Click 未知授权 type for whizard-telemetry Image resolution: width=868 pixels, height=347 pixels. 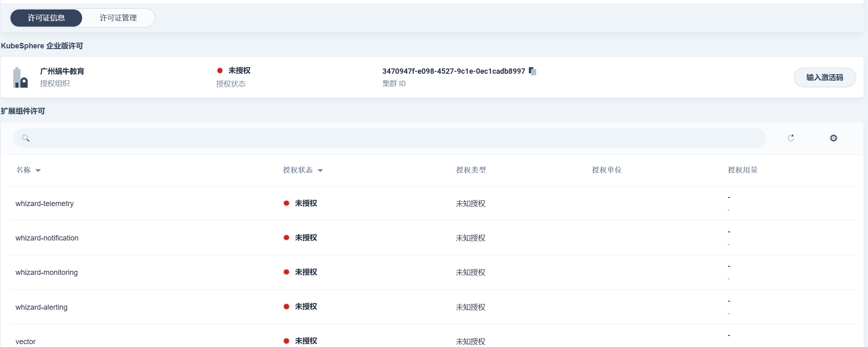pyautogui.click(x=471, y=204)
